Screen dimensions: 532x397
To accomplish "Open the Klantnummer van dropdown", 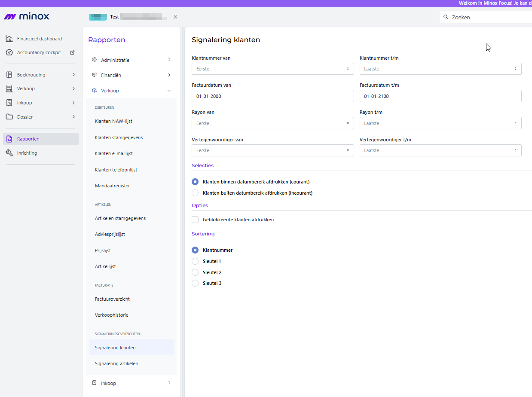I will [x=273, y=69].
